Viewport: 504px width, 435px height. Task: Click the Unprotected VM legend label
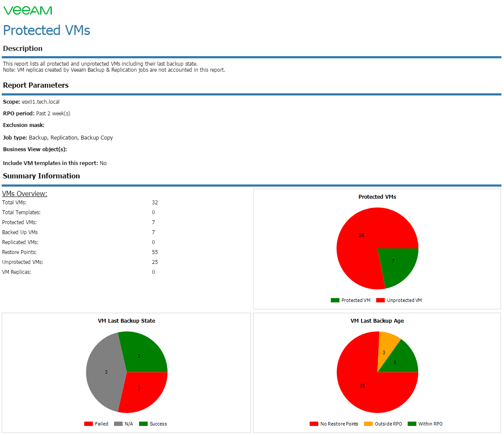coord(404,300)
